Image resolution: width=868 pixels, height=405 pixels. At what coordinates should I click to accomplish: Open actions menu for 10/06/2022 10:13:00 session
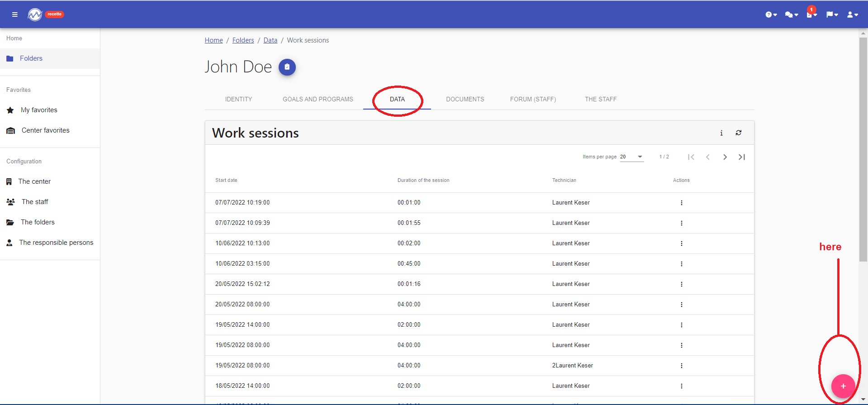point(682,243)
